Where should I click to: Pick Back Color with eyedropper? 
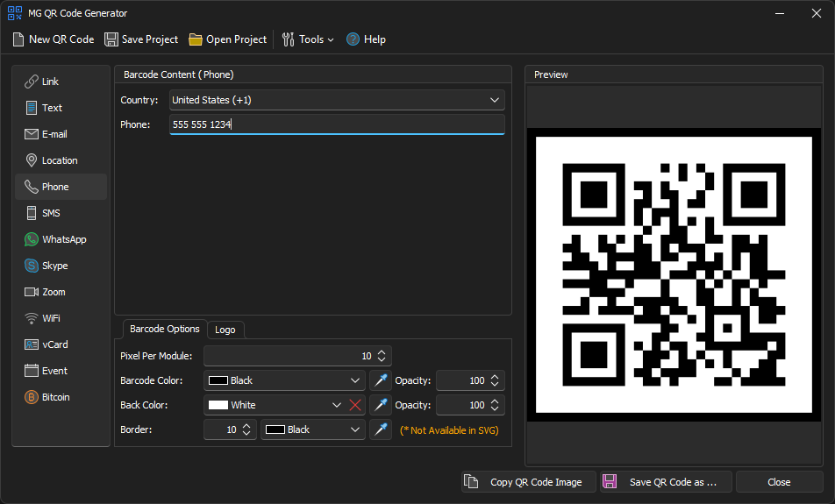(381, 405)
